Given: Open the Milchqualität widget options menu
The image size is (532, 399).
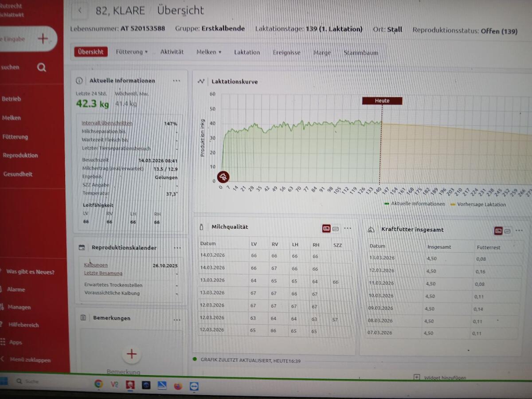Looking at the screenshot, I should click(x=348, y=228).
